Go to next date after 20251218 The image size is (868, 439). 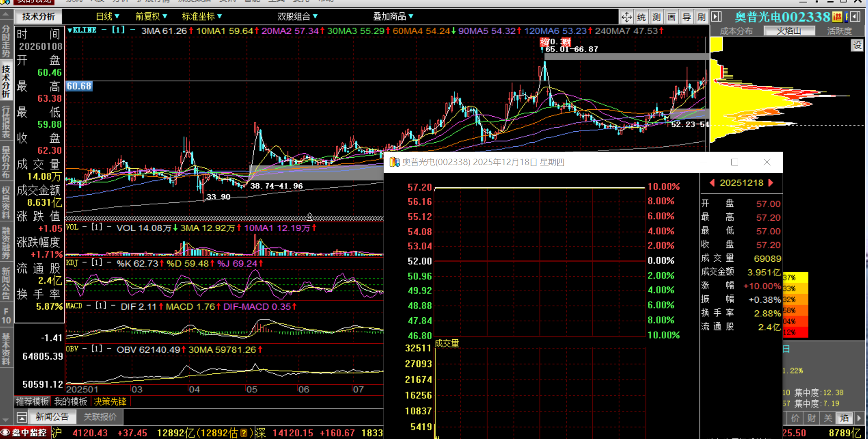coord(771,183)
